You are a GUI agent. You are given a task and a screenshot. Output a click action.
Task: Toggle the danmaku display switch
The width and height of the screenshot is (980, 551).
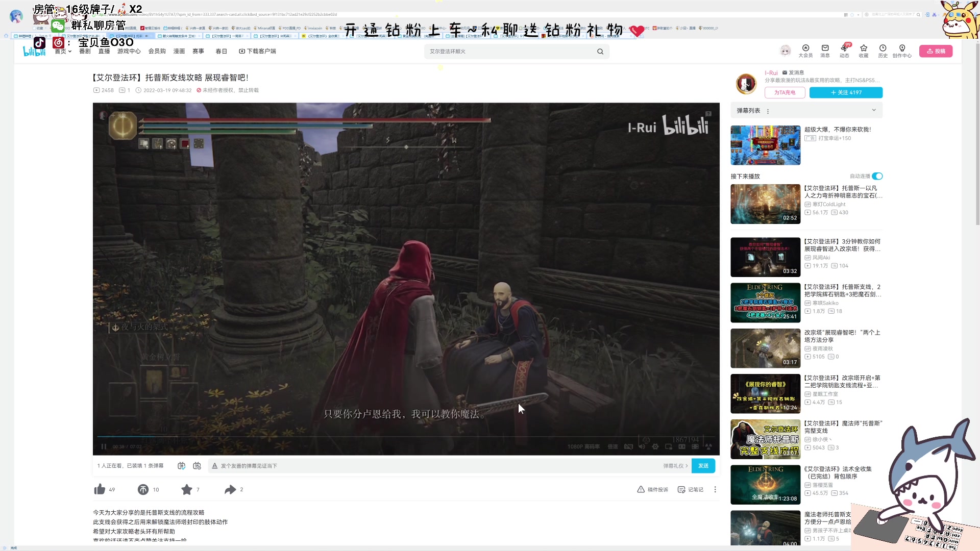[181, 466]
